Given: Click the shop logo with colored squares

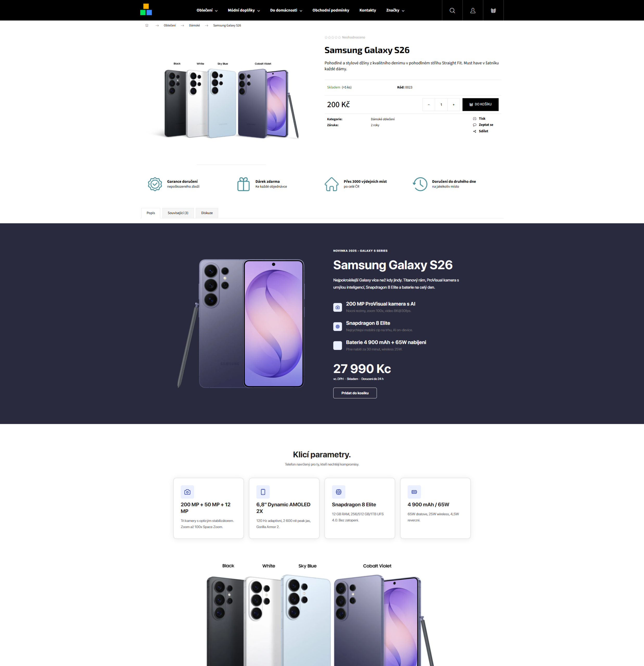Looking at the screenshot, I should [146, 10].
